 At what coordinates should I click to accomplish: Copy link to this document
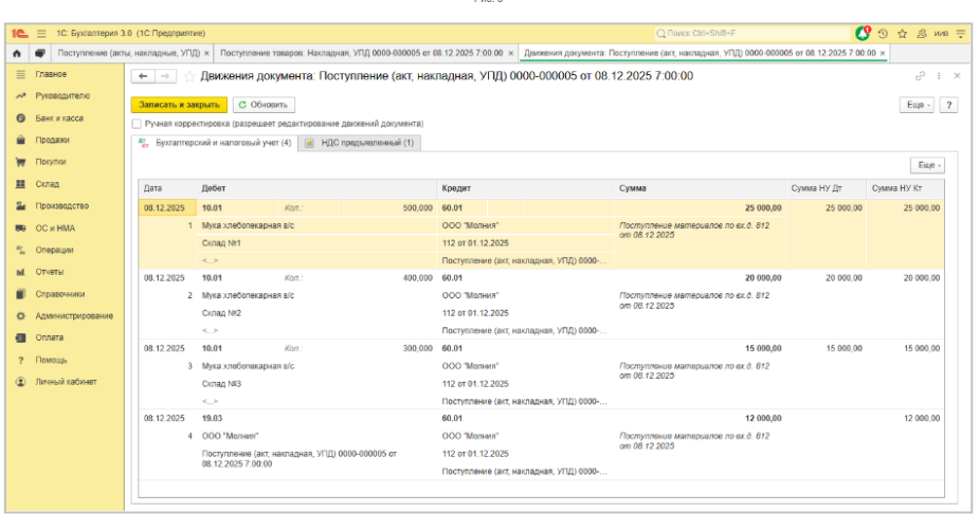(x=920, y=76)
